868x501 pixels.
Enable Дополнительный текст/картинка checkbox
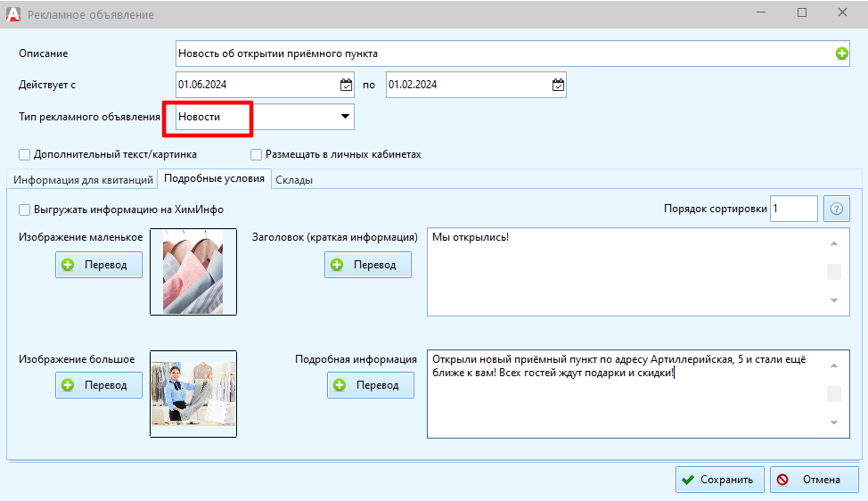click(x=25, y=154)
